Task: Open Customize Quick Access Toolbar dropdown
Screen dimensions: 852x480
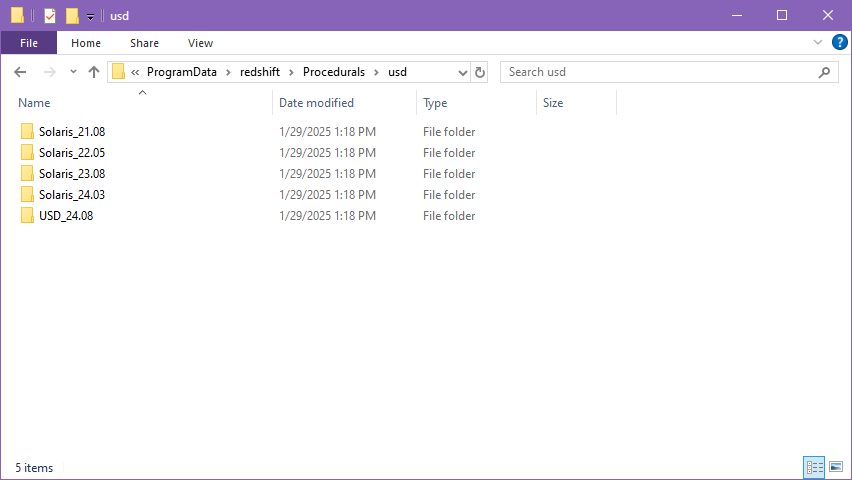Action: click(x=90, y=16)
